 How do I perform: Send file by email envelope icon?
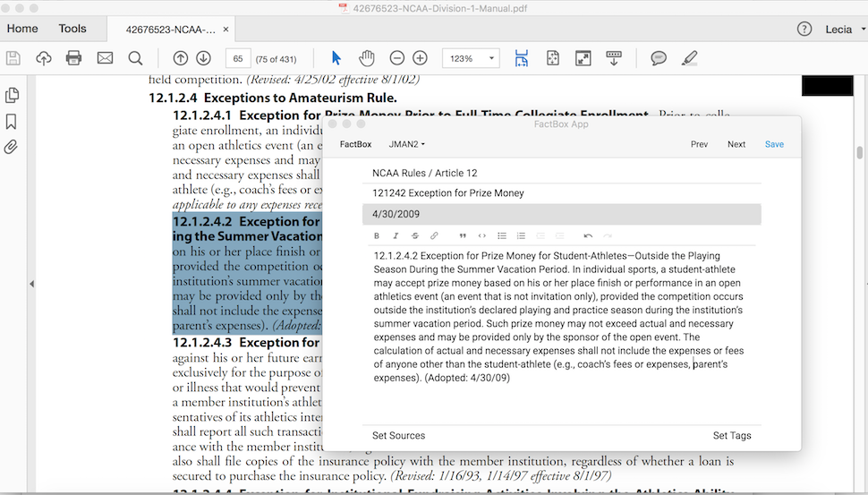(x=106, y=58)
